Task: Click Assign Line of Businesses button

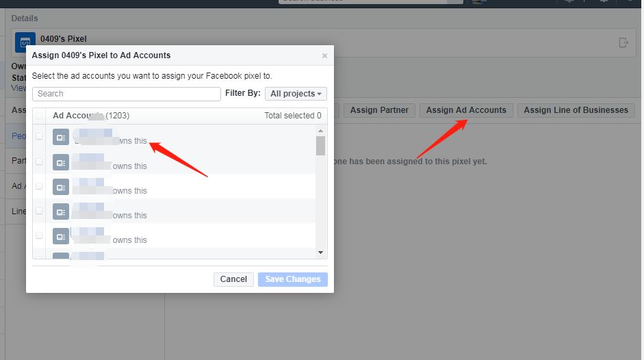Action: (x=576, y=110)
